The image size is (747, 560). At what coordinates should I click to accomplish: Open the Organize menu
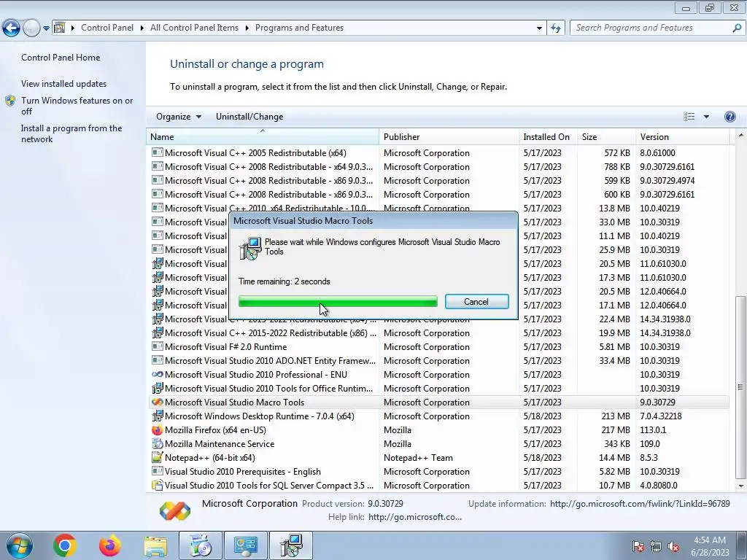pyautogui.click(x=179, y=117)
